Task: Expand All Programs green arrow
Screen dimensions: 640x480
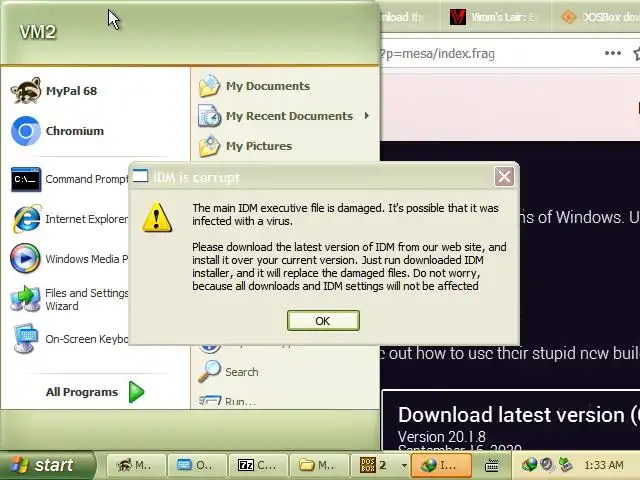Action: pyautogui.click(x=136, y=392)
